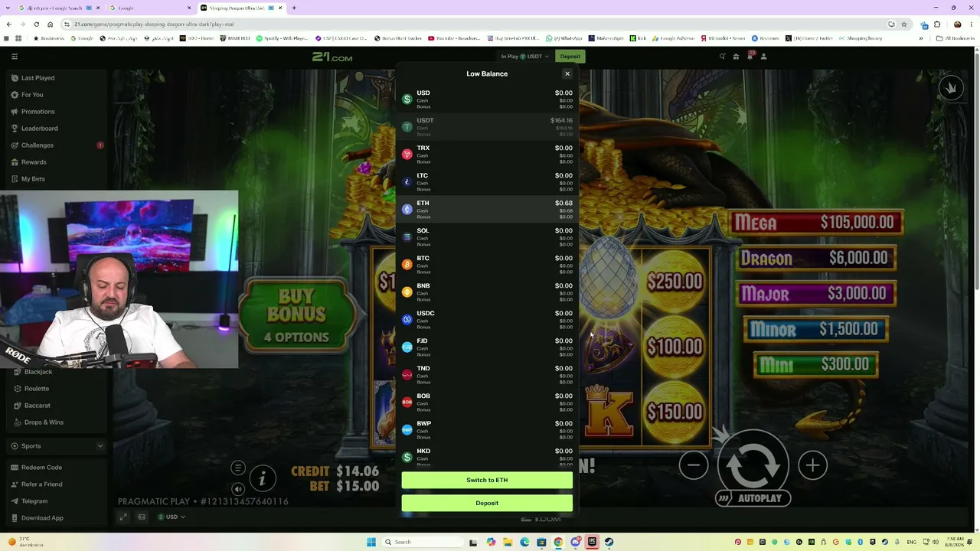
Task: Open the search icon in the header
Action: 722,56
